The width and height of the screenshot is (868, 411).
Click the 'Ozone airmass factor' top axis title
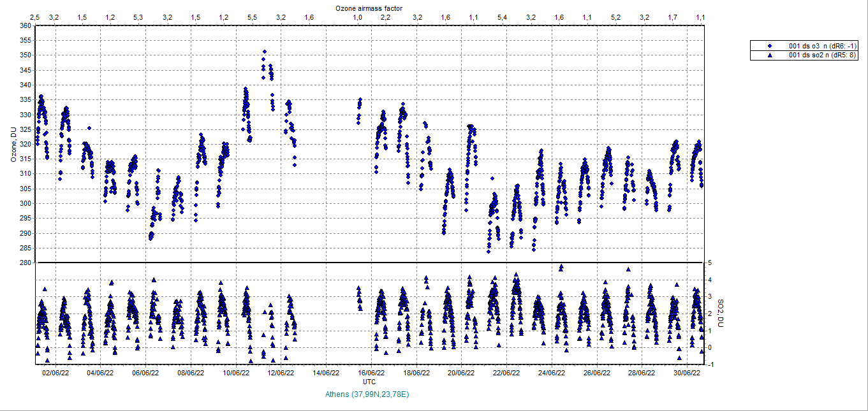click(369, 7)
